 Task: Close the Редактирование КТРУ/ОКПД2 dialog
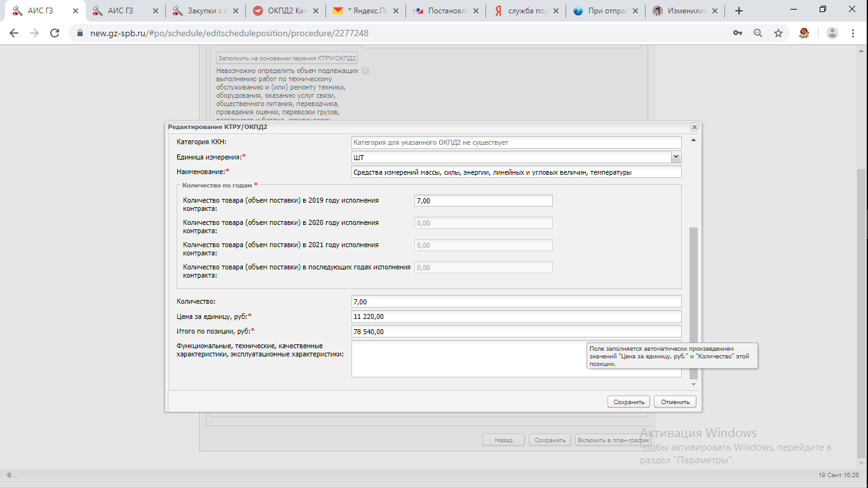(x=695, y=127)
